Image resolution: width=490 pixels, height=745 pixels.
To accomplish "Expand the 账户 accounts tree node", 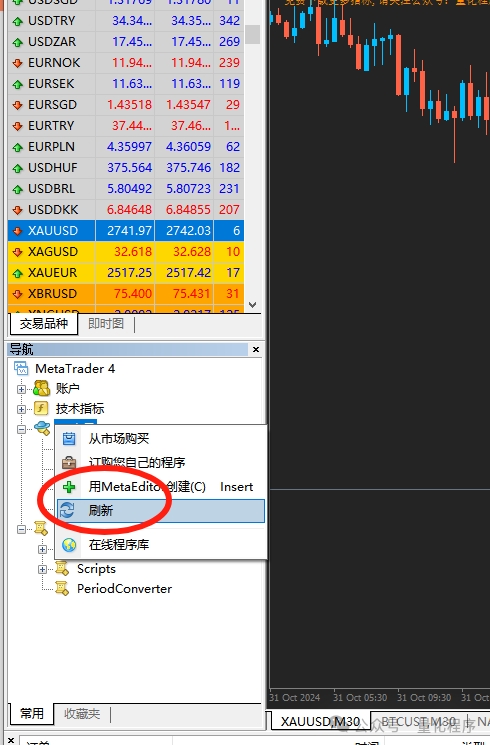I will (21, 389).
